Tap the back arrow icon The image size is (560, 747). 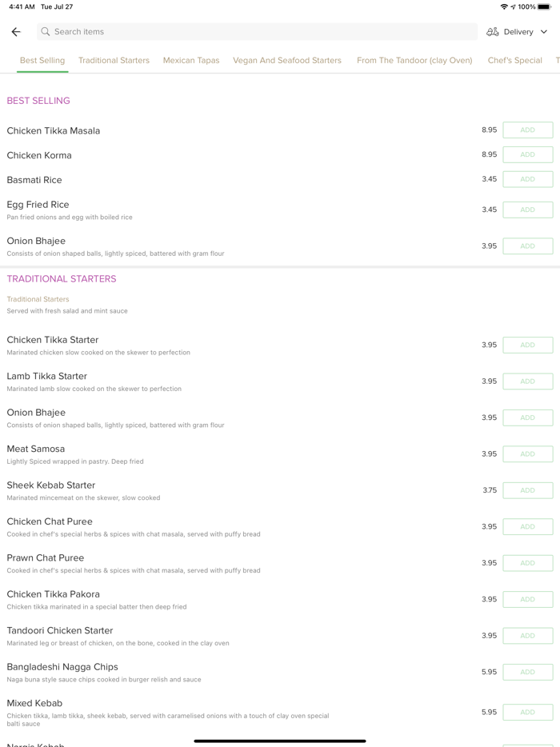point(16,32)
